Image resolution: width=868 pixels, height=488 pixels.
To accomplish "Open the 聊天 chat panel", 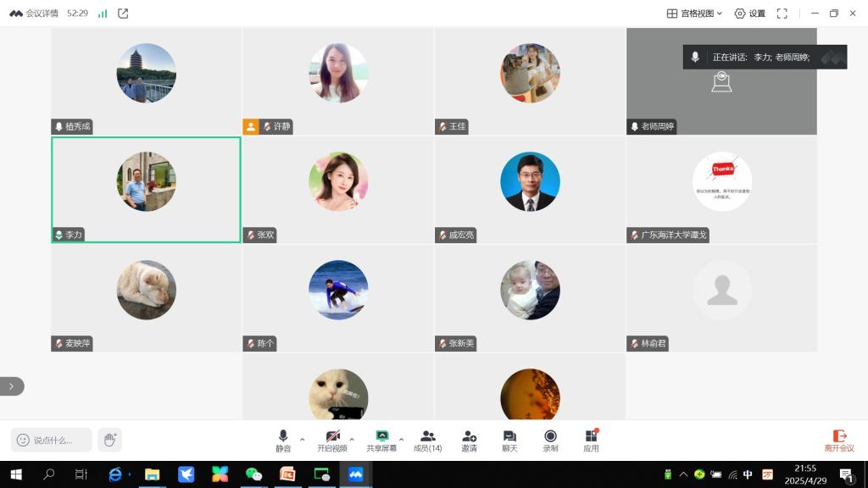I will [509, 440].
